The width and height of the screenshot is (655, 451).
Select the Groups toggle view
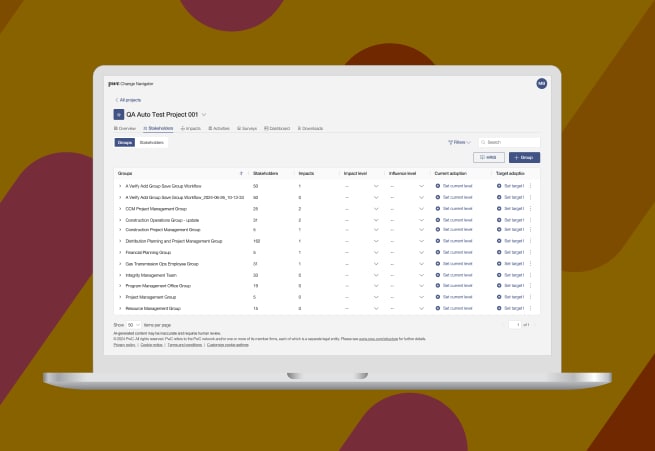click(x=125, y=143)
